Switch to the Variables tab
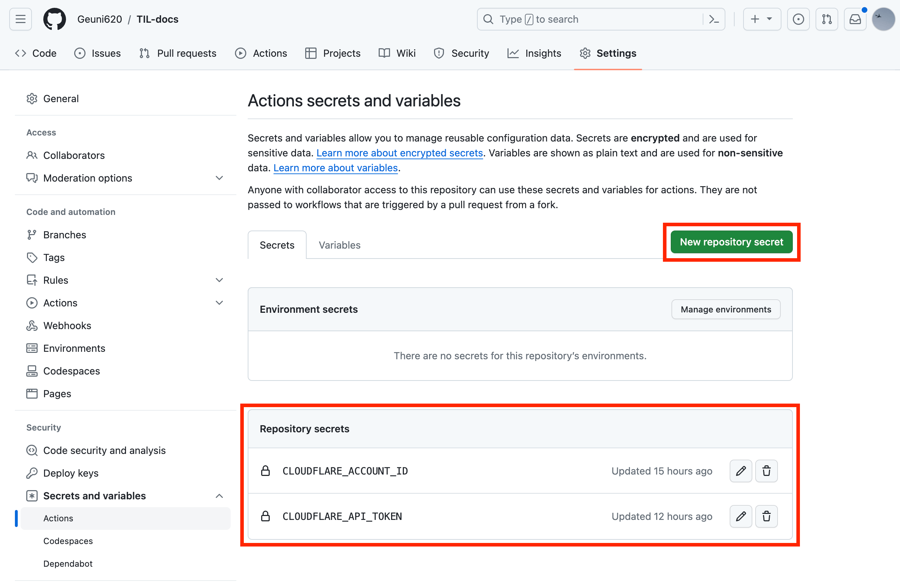 339,245
